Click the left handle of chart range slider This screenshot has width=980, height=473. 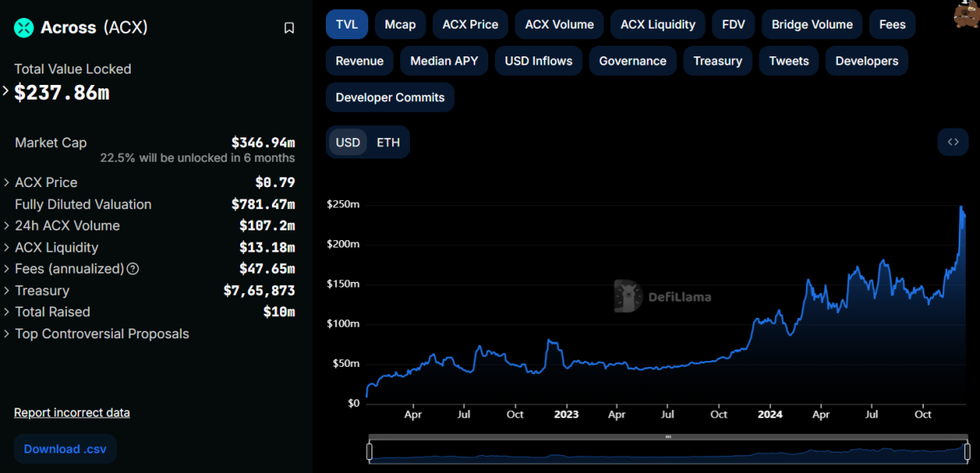[369, 451]
